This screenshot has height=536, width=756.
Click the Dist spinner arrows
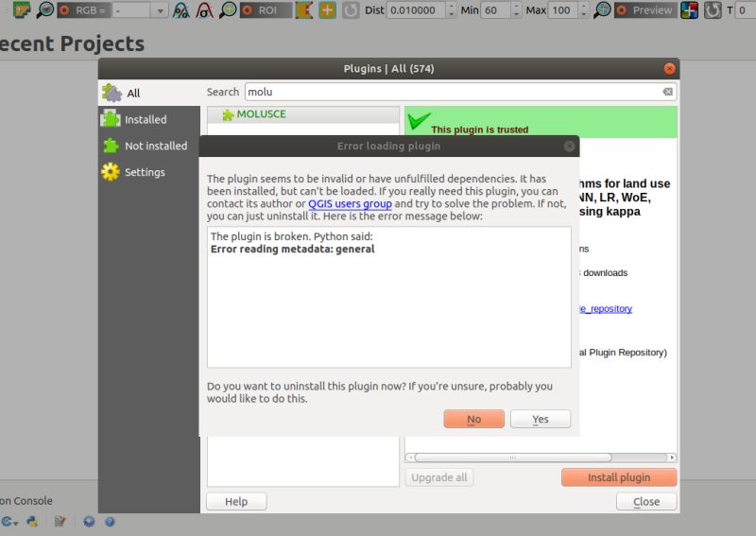pyautogui.click(x=452, y=10)
